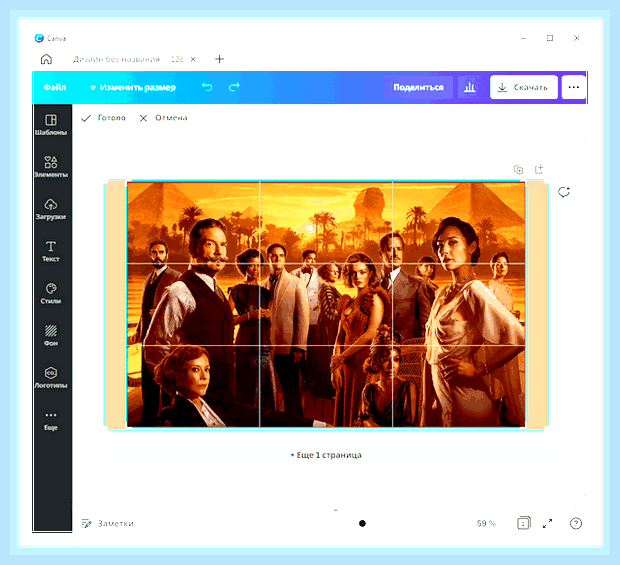620x565 pixels.
Task: Click the rotate handle beside the image
Action: tap(563, 192)
